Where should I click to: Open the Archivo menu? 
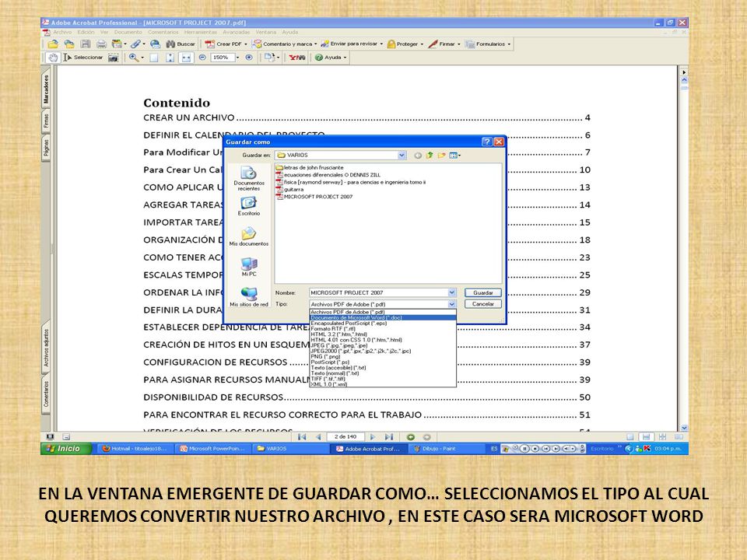[x=62, y=33]
